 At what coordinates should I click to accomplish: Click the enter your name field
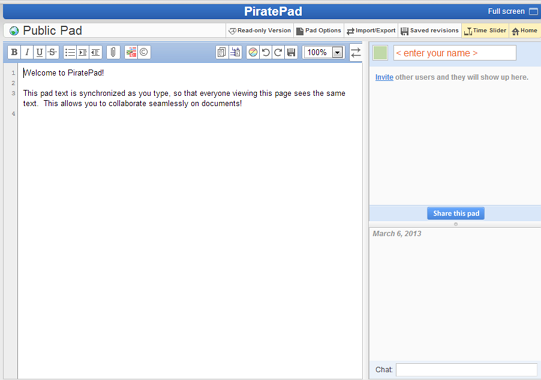(455, 53)
